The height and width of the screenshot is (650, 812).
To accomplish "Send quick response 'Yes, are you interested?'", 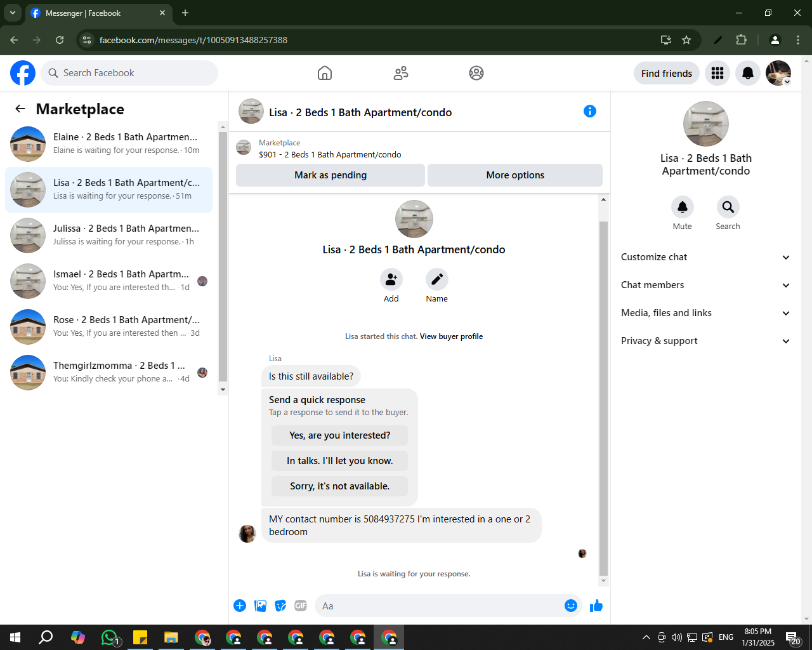I will point(340,435).
